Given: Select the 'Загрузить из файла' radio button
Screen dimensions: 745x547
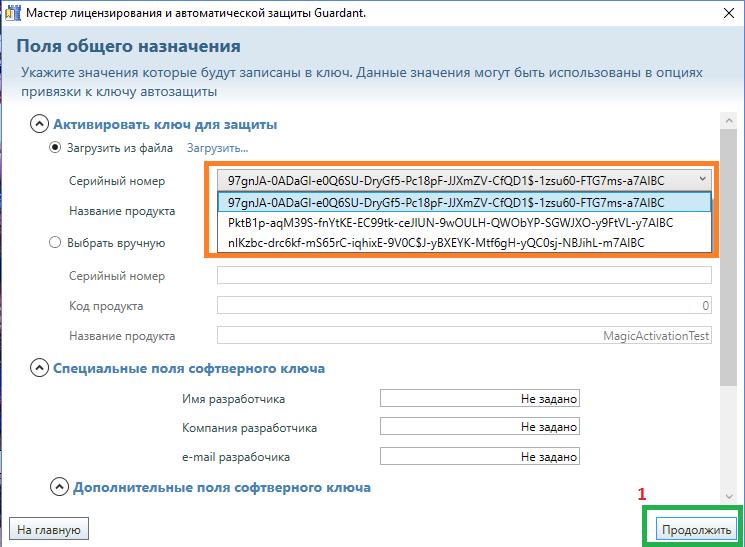Looking at the screenshot, I should [56, 149].
